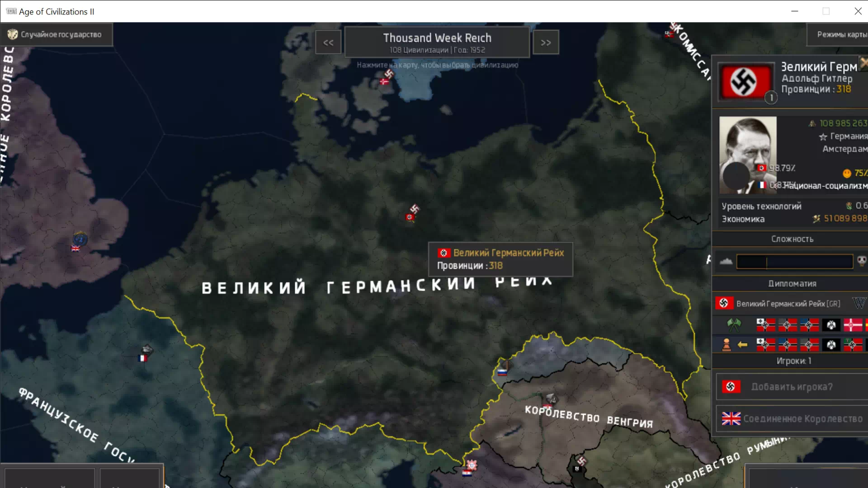Click the cloud easy-difficulty icon
Image resolution: width=868 pixels, height=488 pixels.
tap(726, 262)
